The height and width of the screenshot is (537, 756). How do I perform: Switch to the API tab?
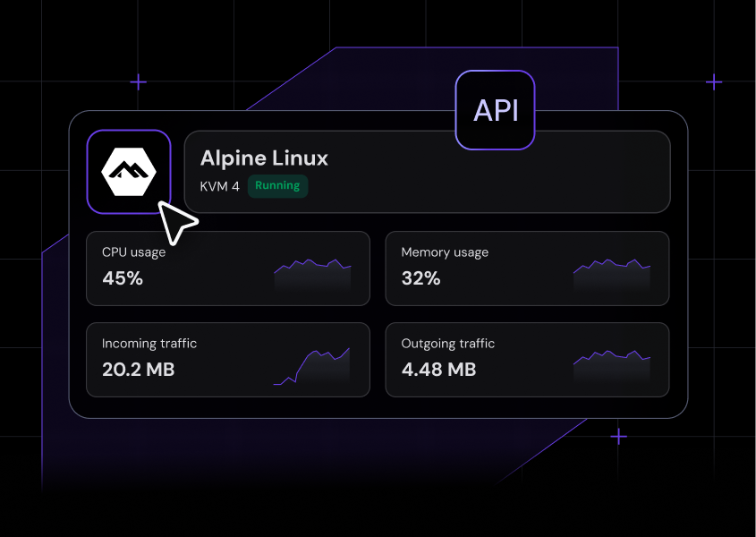(495, 109)
